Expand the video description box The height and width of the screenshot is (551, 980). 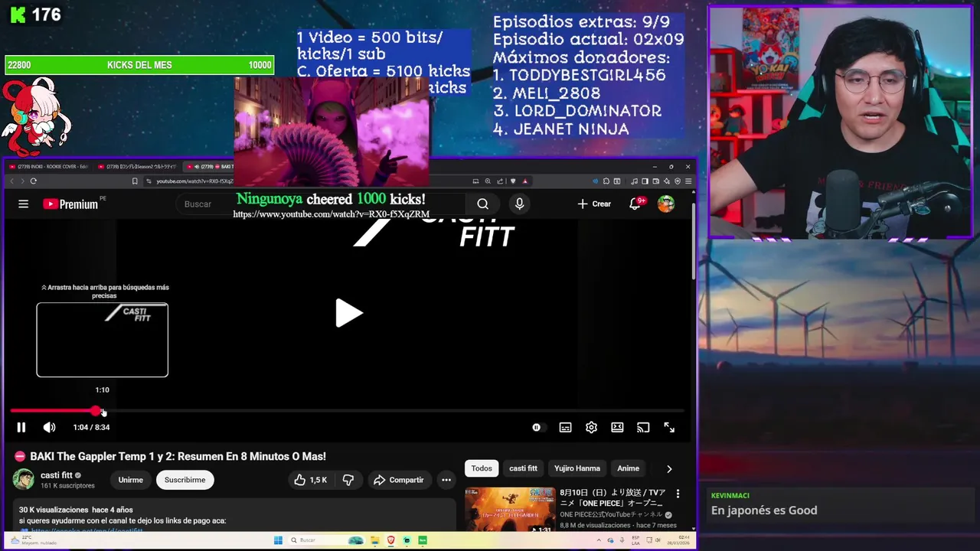[x=234, y=516]
